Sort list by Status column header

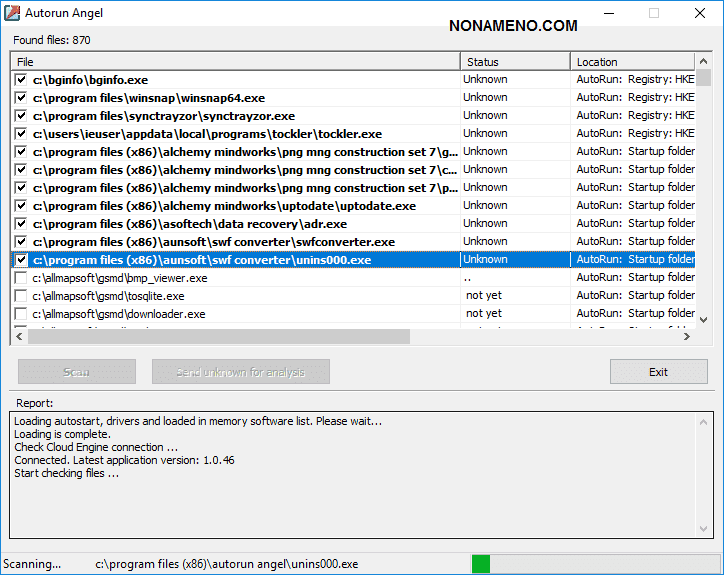pyautogui.click(x=515, y=62)
